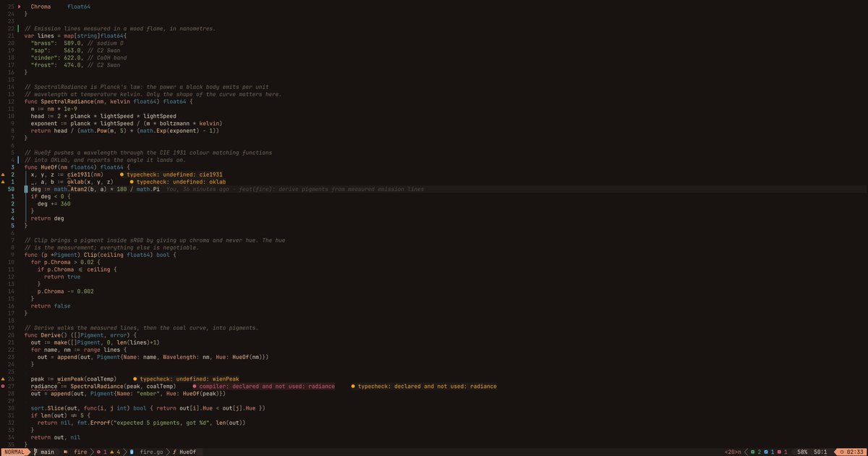The width and height of the screenshot is (868, 456).
Task: Click 'typecheck: undefined: wienPeak' message
Action: (190, 379)
